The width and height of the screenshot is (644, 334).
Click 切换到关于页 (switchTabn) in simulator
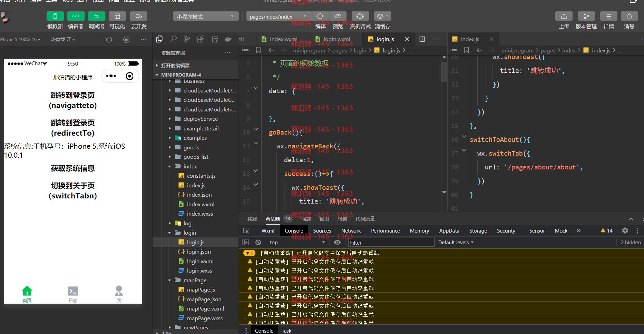coord(73,190)
